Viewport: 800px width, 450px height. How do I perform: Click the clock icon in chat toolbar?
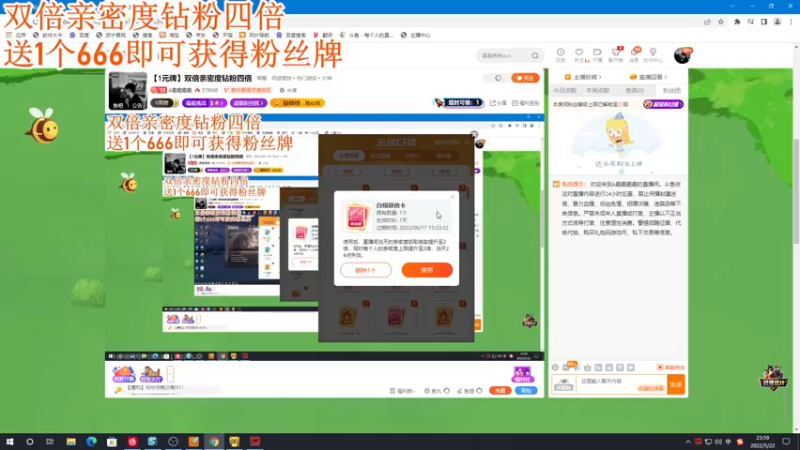(x=555, y=367)
